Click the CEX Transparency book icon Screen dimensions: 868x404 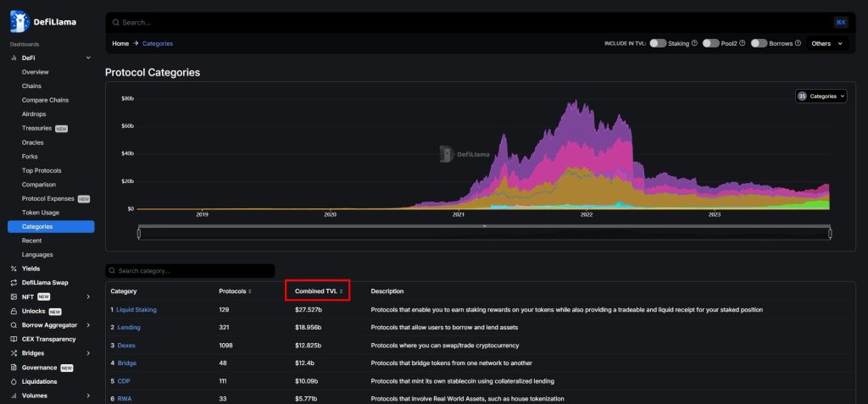tap(14, 340)
